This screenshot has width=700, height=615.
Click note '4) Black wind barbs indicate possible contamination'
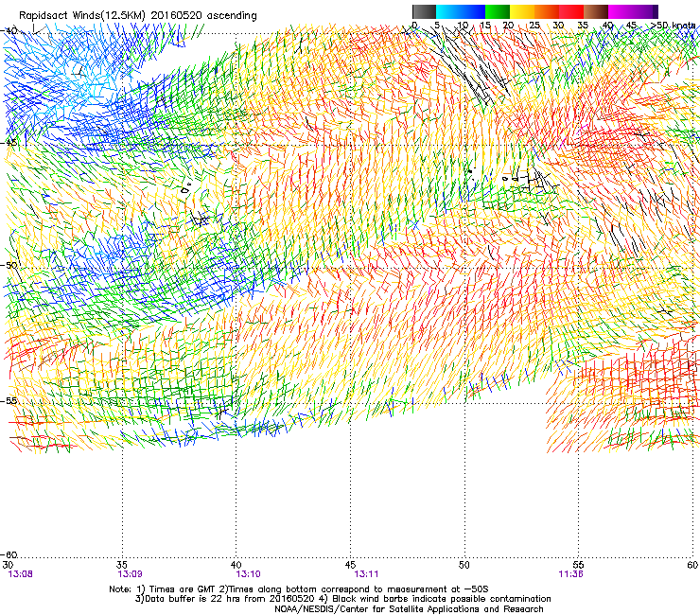coord(434,599)
